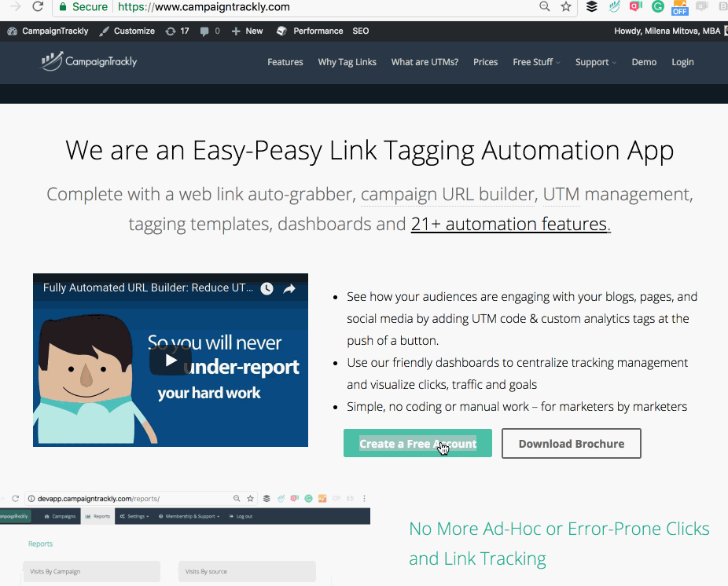The image size is (728, 586).
Task: Play the Fully Automated URL Builder video
Action: [x=170, y=360]
